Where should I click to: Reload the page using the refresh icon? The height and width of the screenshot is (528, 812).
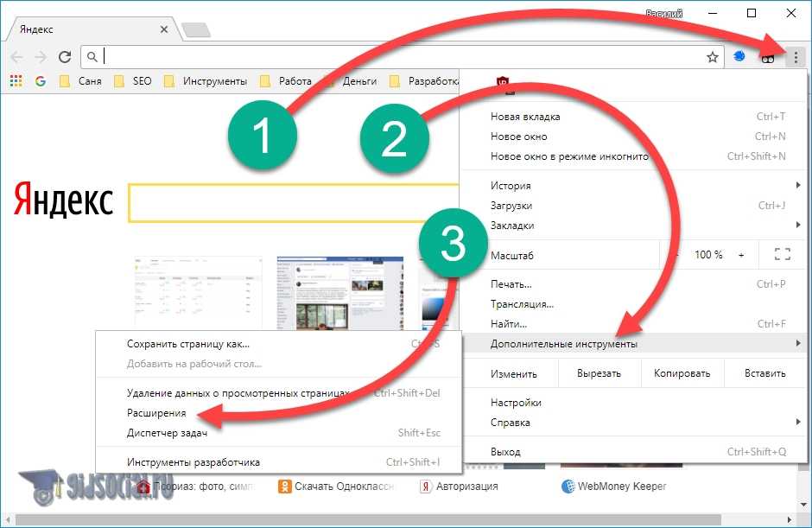pyautogui.click(x=64, y=57)
